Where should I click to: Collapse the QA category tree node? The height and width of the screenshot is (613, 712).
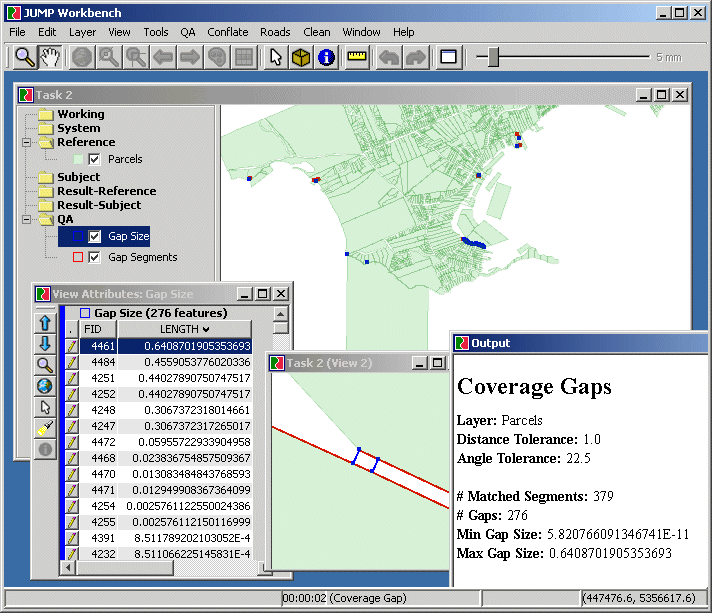click(x=27, y=220)
